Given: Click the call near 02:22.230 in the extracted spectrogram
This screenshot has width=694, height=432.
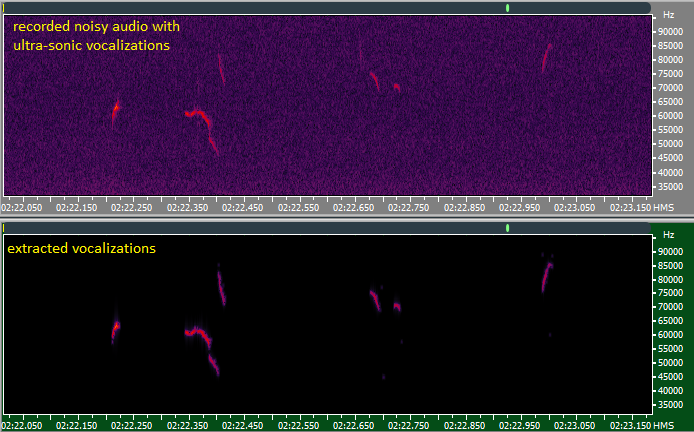Looking at the screenshot, I should (x=115, y=329).
